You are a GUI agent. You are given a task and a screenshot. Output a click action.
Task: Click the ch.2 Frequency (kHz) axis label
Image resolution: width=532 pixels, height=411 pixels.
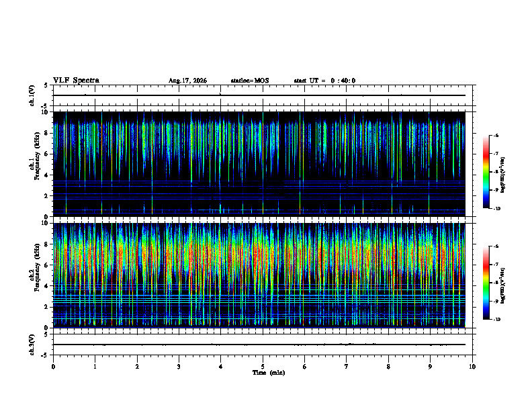(34, 267)
